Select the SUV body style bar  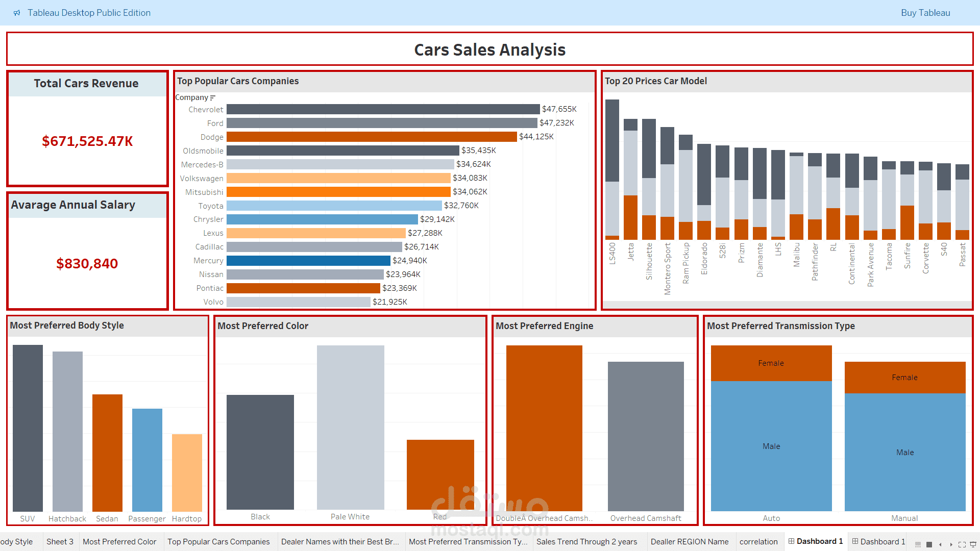click(x=28, y=428)
